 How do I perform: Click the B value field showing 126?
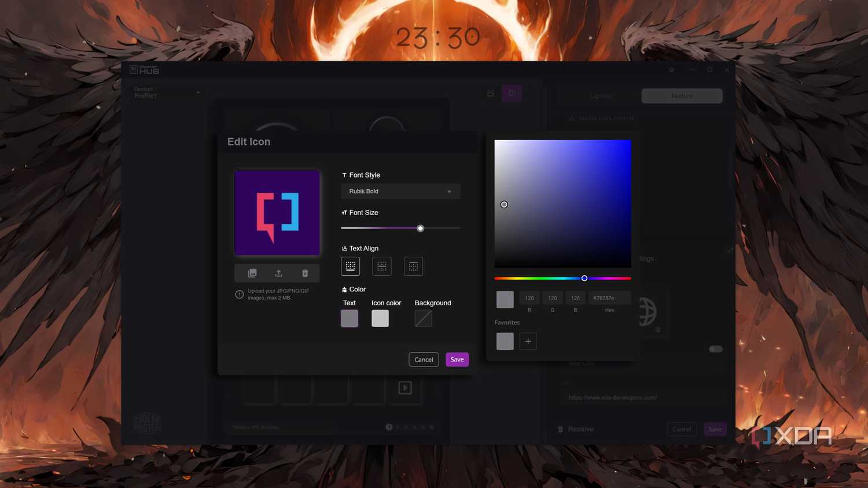pyautogui.click(x=575, y=298)
